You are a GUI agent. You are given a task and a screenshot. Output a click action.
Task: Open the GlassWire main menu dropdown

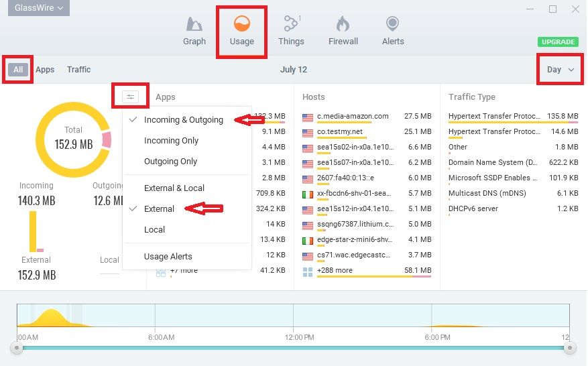38,8
